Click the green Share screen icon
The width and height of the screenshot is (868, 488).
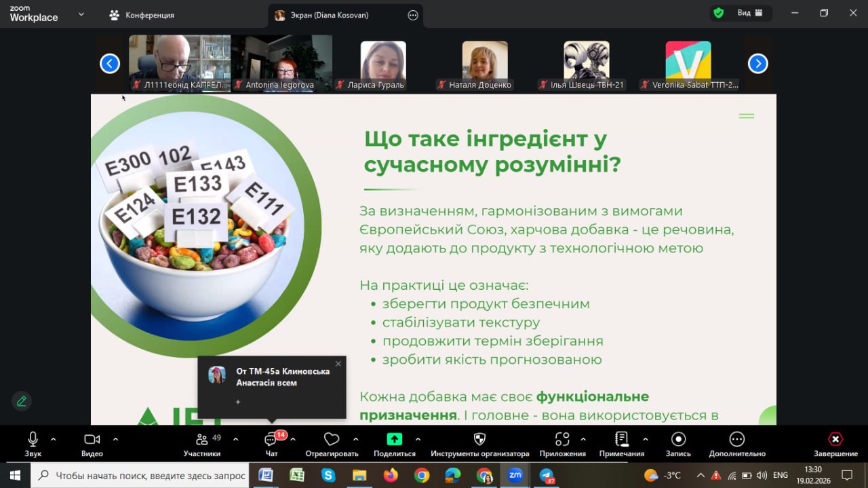[394, 439]
